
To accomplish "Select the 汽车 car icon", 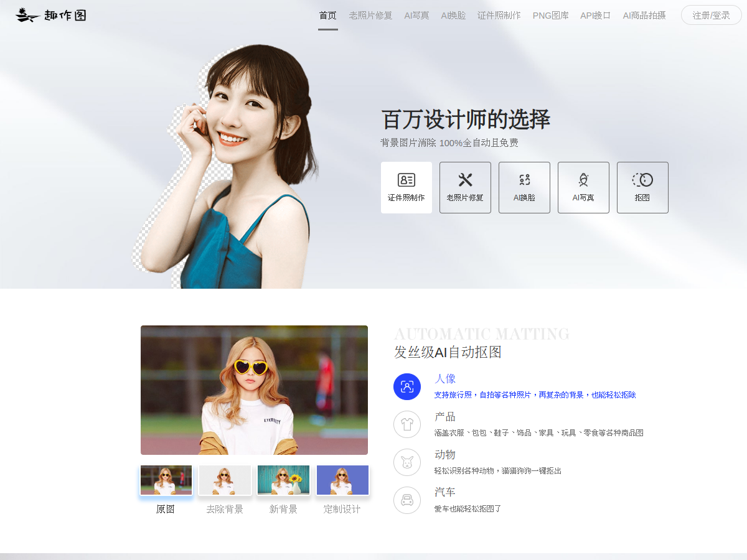I will 407,500.
